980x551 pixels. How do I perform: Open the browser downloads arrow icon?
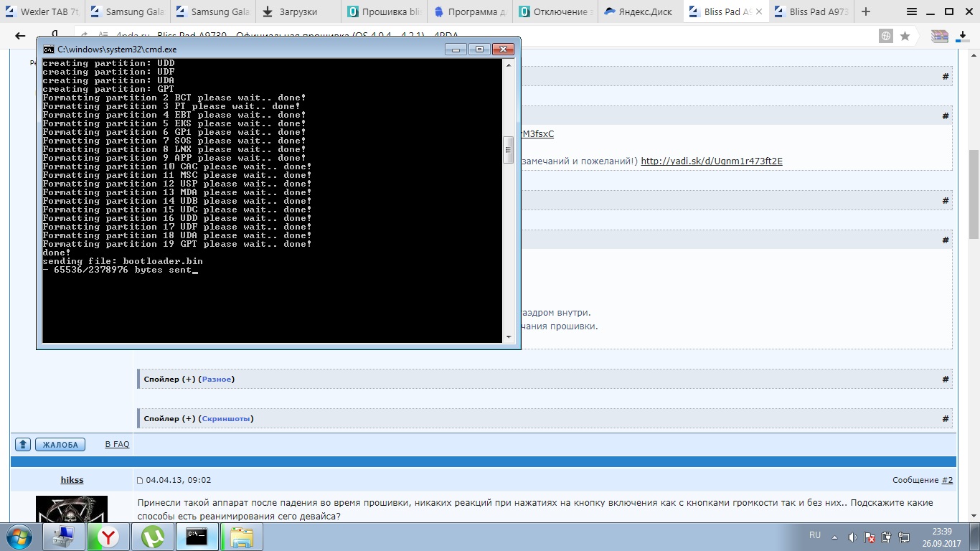click(963, 36)
